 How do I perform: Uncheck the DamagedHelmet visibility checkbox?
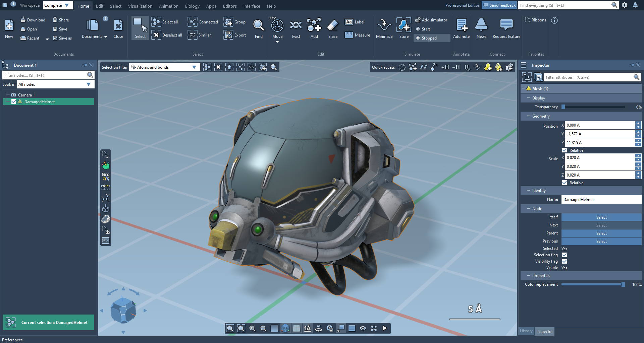coord(14,101)
